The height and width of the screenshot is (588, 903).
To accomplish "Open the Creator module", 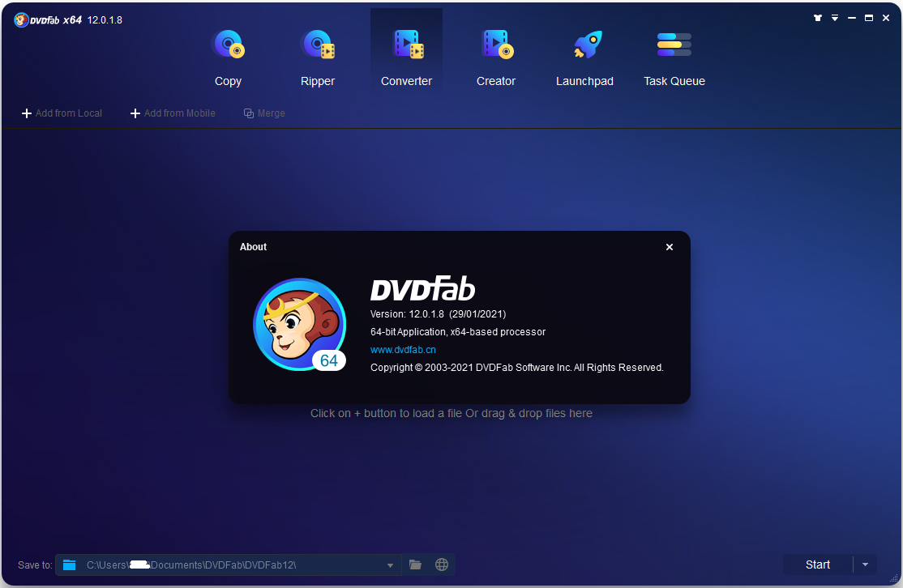I will (496, 57).
